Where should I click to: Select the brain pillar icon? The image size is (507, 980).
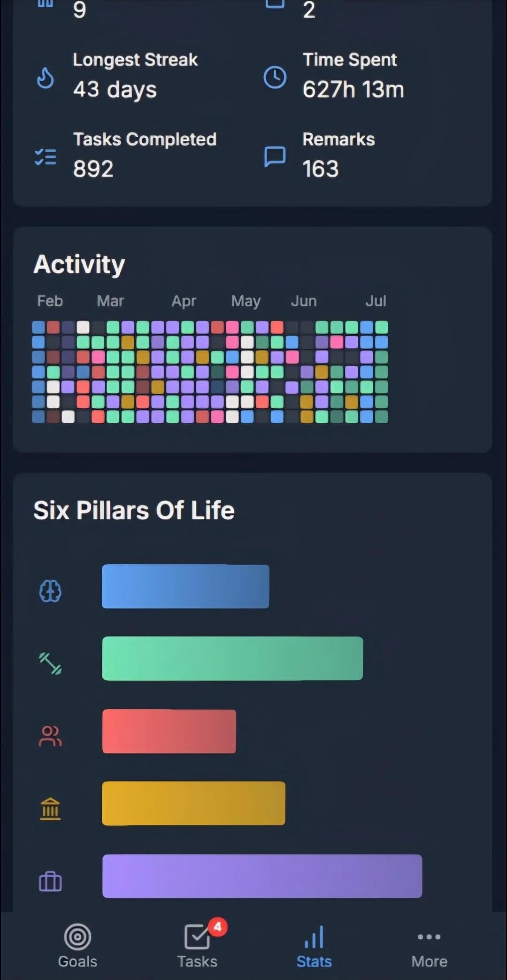point(50,591)
